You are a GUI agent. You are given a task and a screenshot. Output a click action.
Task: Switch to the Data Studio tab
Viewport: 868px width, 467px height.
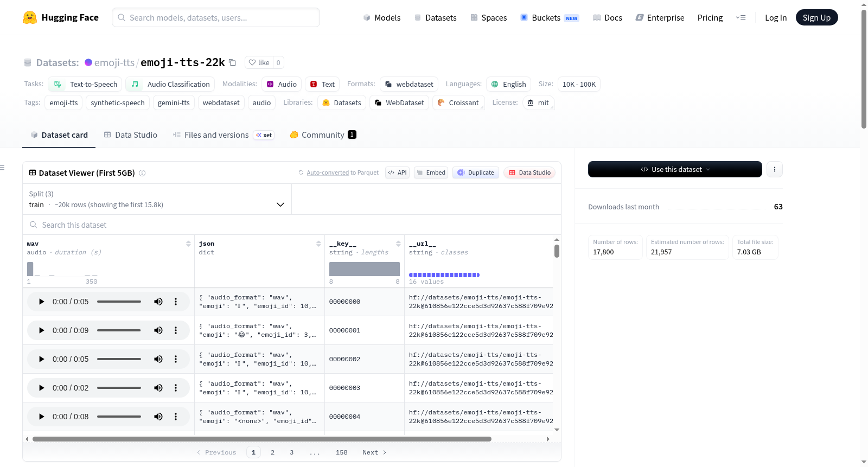tap(131, 135)
